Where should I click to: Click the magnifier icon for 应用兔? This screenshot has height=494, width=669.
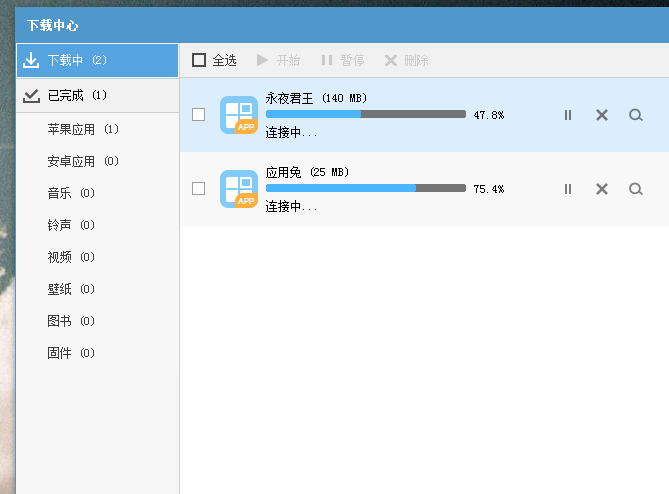click(x=636, y=189)
